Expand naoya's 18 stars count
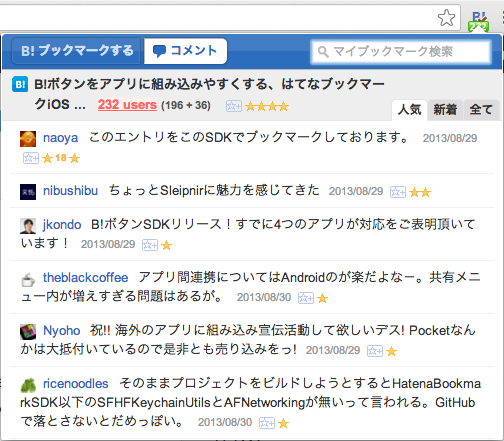 [x=61, y=158]
